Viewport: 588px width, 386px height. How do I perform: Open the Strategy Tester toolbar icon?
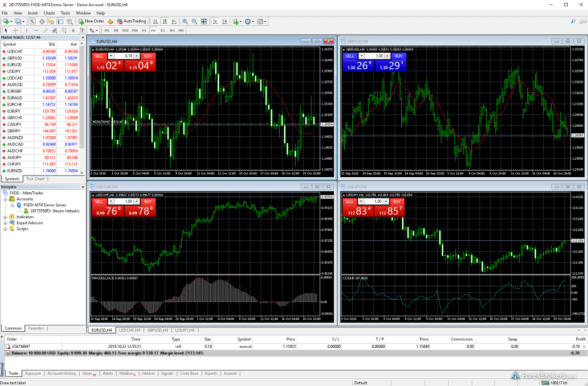click(x=70, y=21)
